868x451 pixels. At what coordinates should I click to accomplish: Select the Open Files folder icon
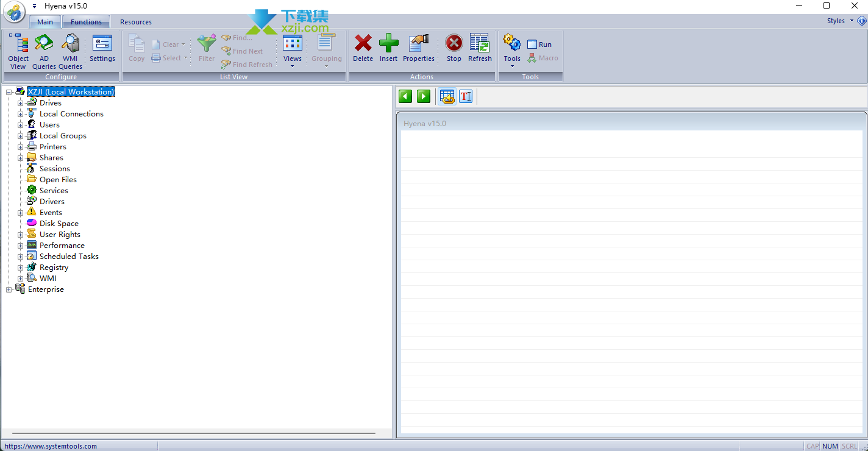click(x=32, y=179)
